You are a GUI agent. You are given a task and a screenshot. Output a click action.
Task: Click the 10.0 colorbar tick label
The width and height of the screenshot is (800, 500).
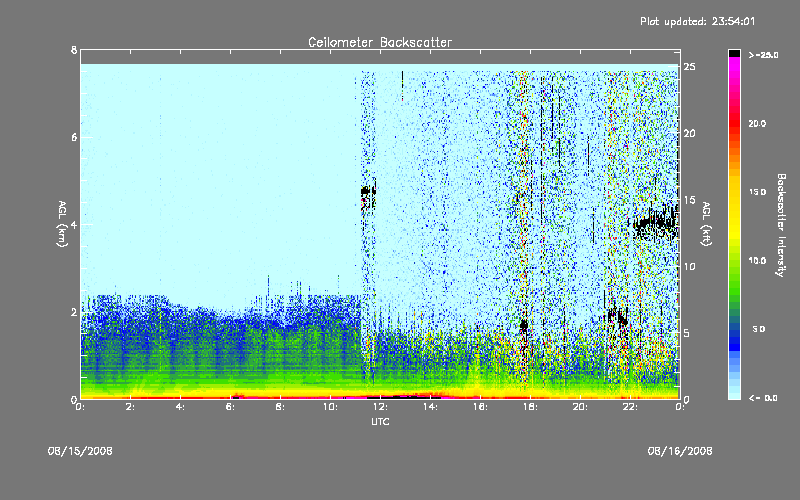point(757,261)
